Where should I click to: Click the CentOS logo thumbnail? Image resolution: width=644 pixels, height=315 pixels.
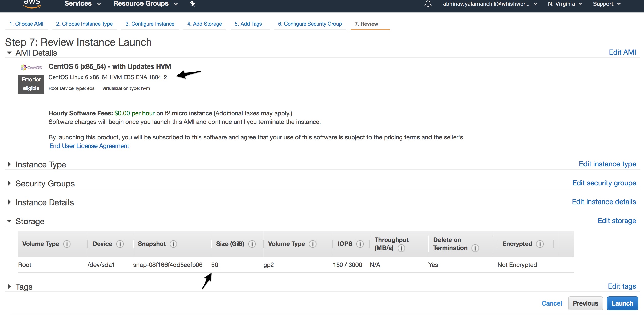click(x=31, y=67)
